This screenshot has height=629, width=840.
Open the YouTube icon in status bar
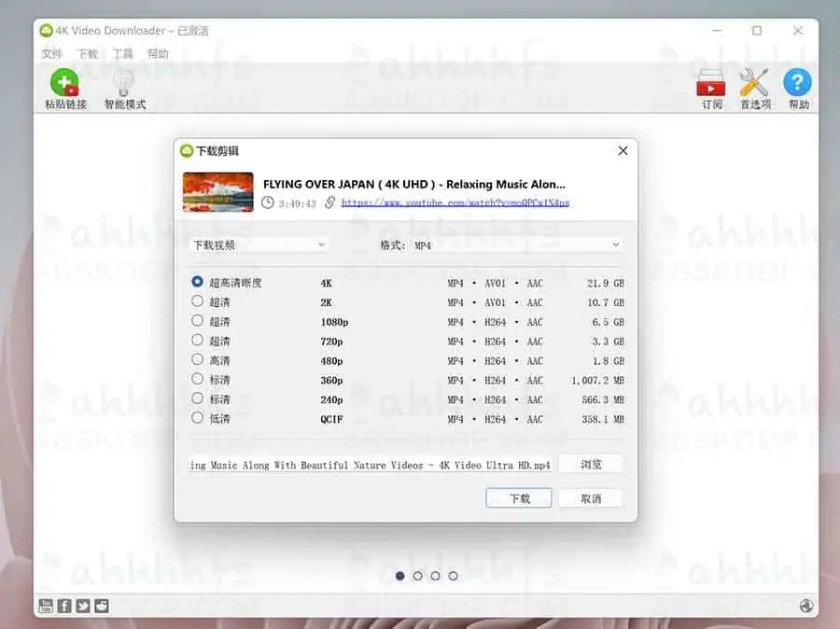click(x=46, y=606)
